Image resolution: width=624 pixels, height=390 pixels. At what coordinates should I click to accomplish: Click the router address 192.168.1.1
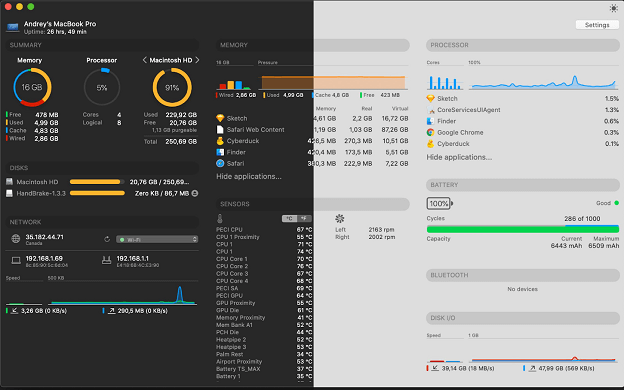tap(133, 258)
